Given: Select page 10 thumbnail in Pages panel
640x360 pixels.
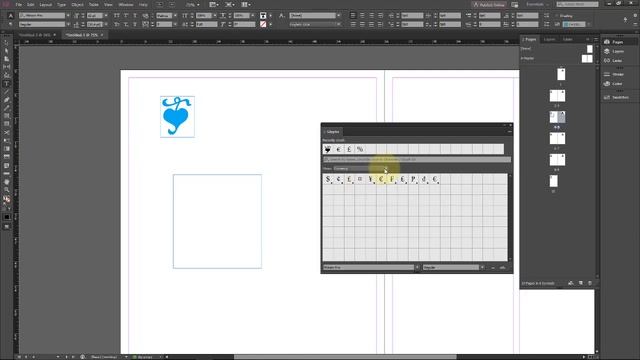Looking at the screenshot, I should coord(553,181).
